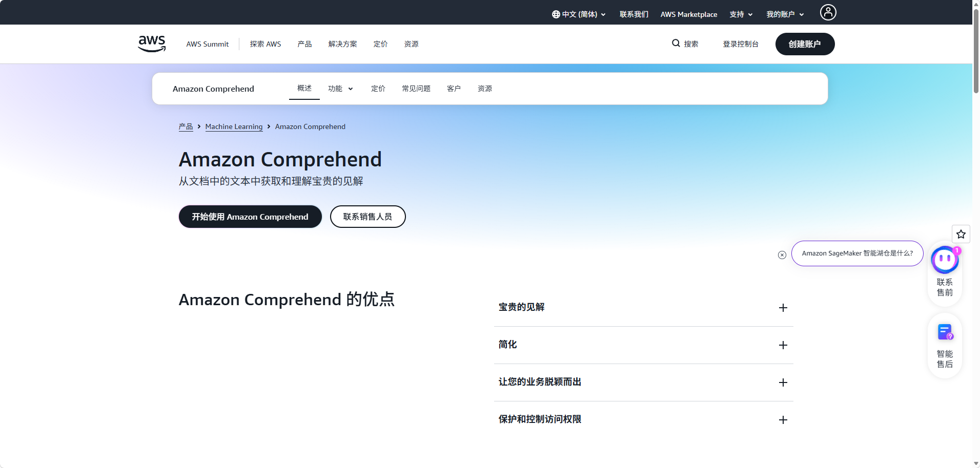This screenshot has height=468, width=980.
Task: Click the globe language icon
Action: pyautogui.click(x=556, y=14)
